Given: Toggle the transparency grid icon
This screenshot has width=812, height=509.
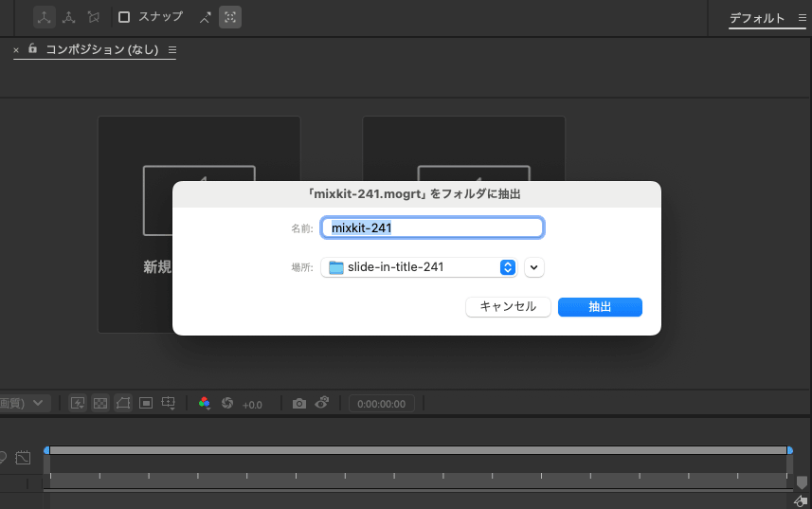Looking at the screenshot, I should click(x=100, y=403).
